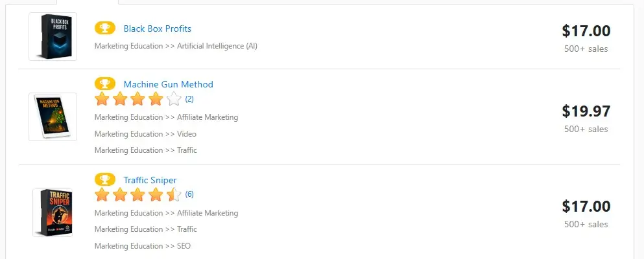Click the Traffic Sniper product image

click(53, 212)
